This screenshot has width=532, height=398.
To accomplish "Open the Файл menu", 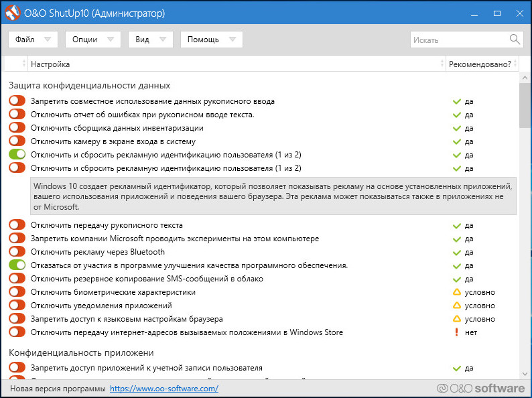I will [x=33, y=40].
